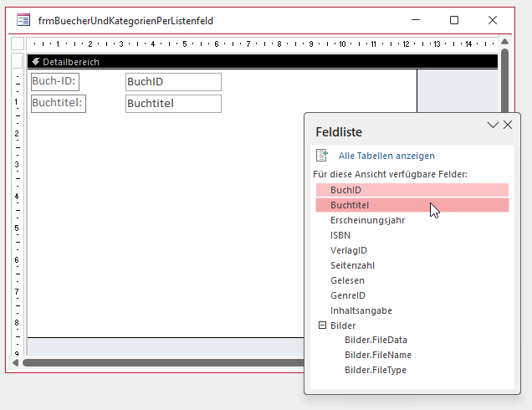The width and height of the screenshot is (532, 410).
Task: Click the form icon in the title bar
Action: pyautogui.click(x=23, y=20)
